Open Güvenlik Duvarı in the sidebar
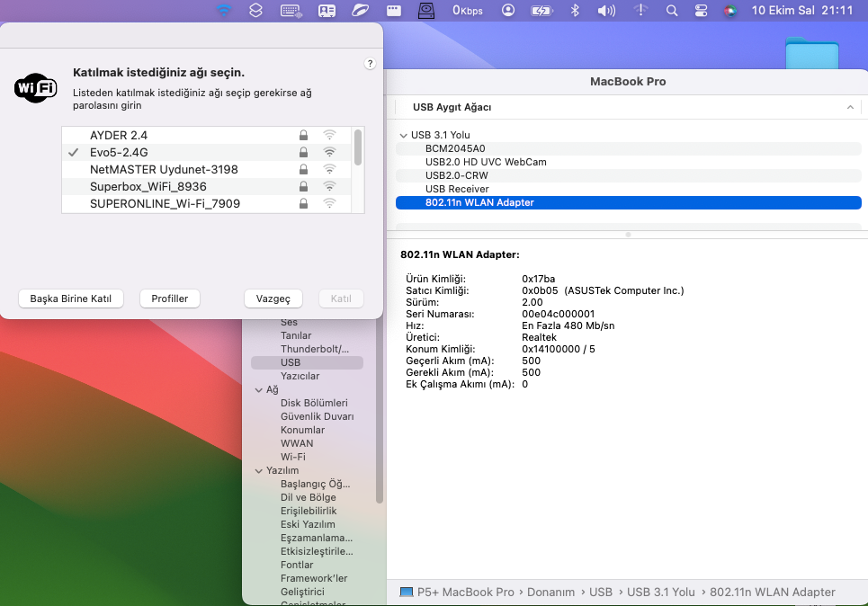Image resolution: width=868 pixels, height=606 pixels. [x=318, y=416]
